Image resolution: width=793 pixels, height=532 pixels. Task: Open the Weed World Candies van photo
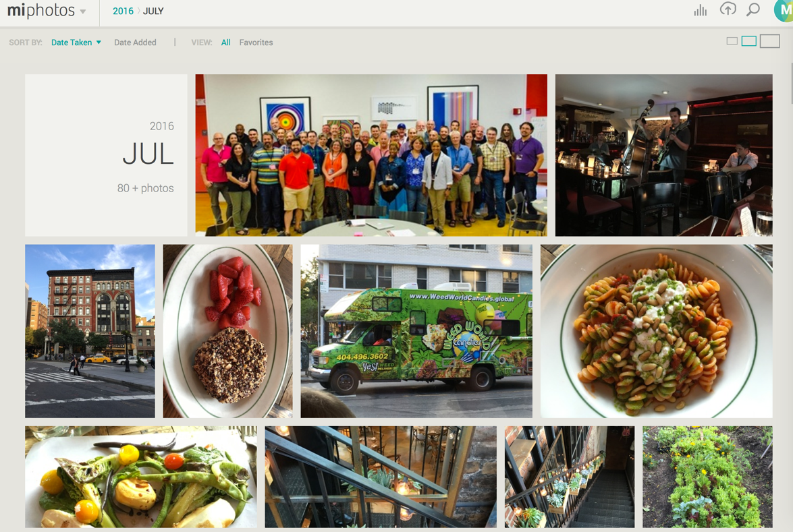(416, 331)
